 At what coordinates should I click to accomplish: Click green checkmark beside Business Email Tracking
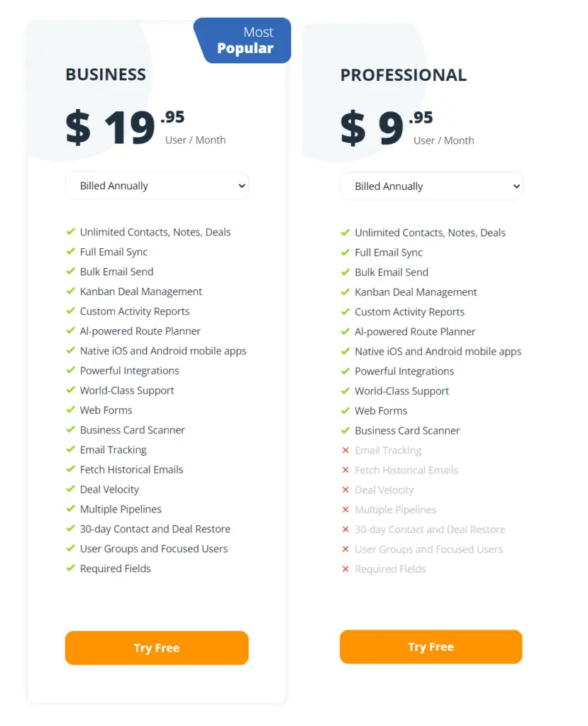[x=70, y=449]
